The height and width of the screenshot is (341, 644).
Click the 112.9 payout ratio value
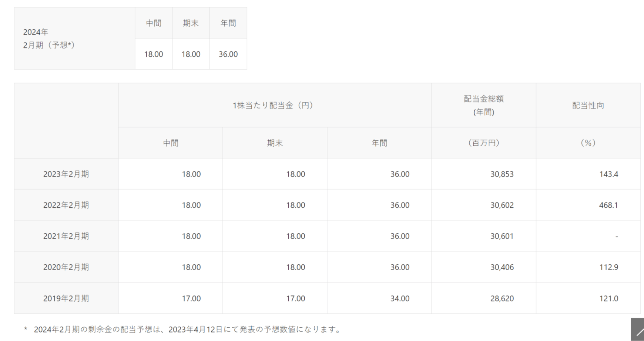click(608, 267)
